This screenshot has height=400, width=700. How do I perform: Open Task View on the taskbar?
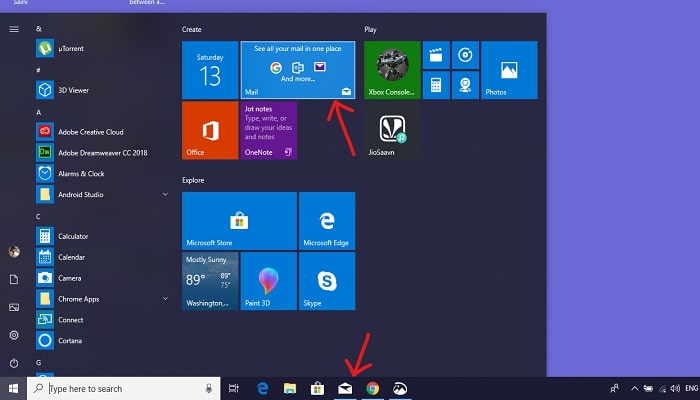[x=233, y=388]
